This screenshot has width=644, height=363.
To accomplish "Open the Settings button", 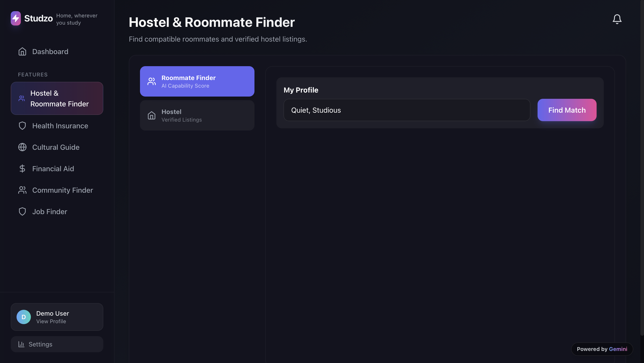I will tap(57, 344).
